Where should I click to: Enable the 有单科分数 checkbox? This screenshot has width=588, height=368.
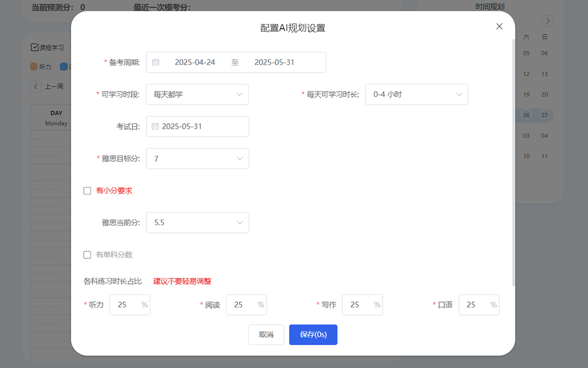pos(87,255)
